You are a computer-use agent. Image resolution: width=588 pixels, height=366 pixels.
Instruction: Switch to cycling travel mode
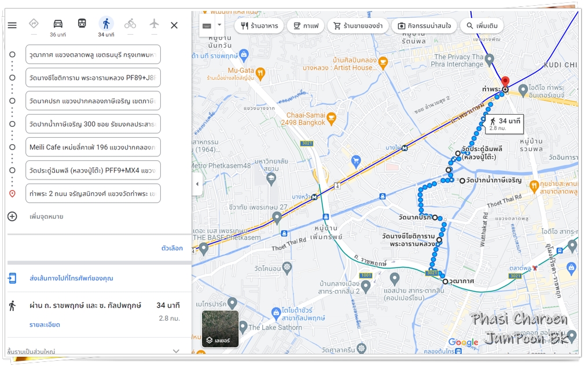click(130, 24)
